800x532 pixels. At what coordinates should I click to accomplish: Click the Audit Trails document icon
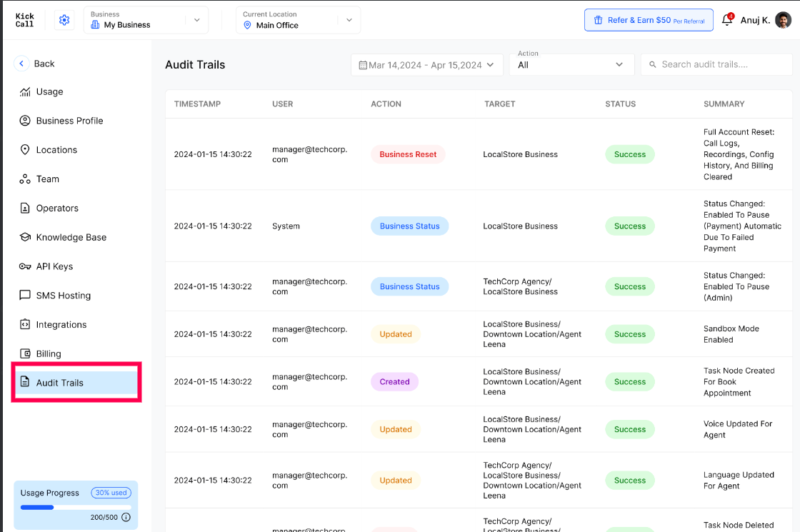point(25,383)
